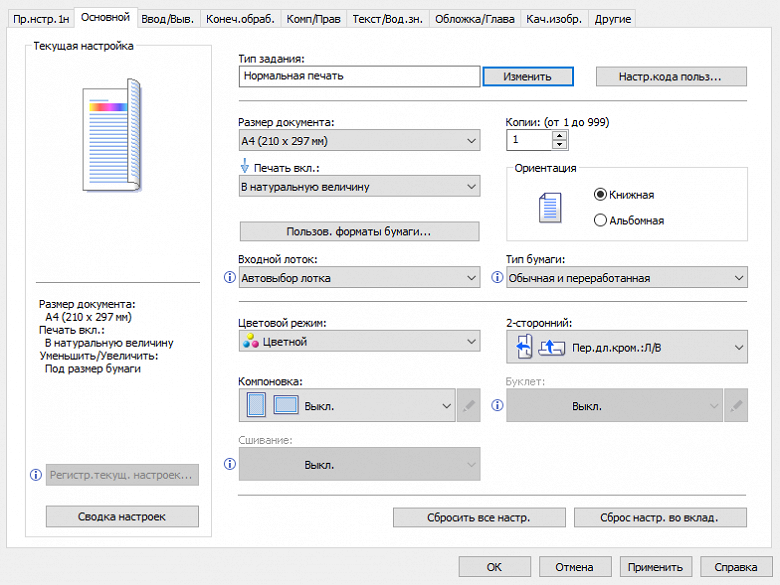Click info icon beside Буклет dropdown

496,406
